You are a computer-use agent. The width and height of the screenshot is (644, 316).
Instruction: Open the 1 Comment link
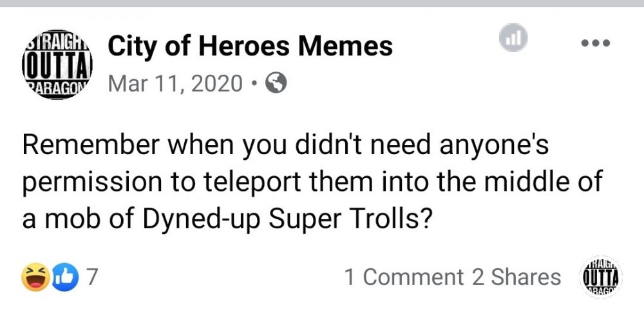pyautogui.click(x=404, y=277)
